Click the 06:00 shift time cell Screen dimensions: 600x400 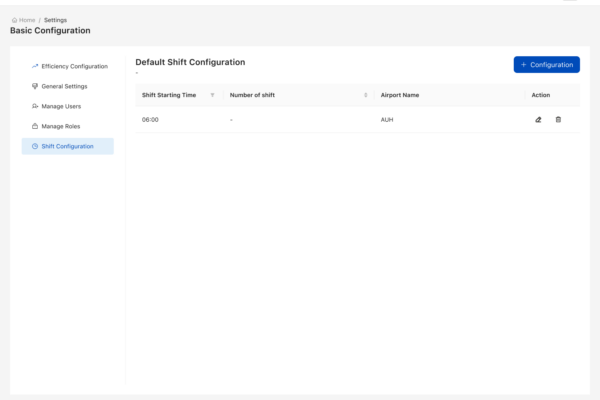click(x=150, y=120)
